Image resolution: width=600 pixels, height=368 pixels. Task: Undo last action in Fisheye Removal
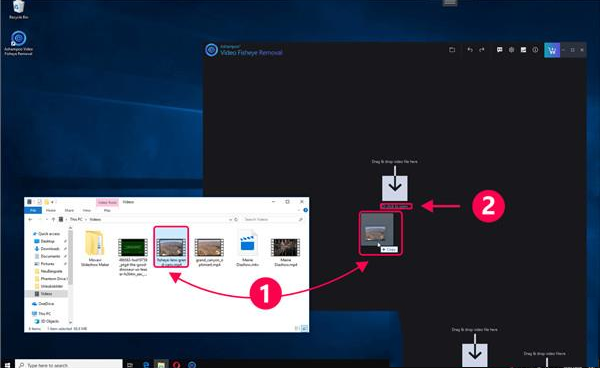click(470, 50)
